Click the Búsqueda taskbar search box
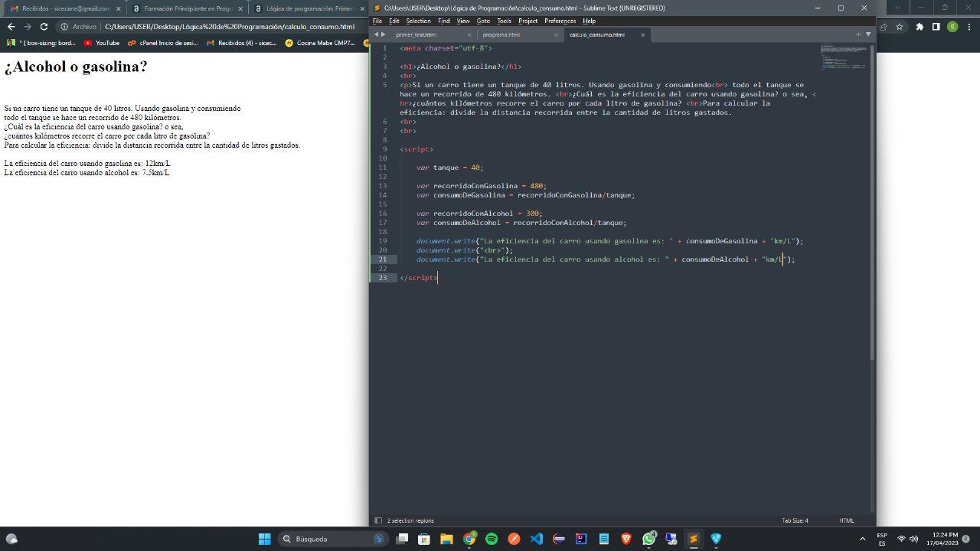 [332, 539]
